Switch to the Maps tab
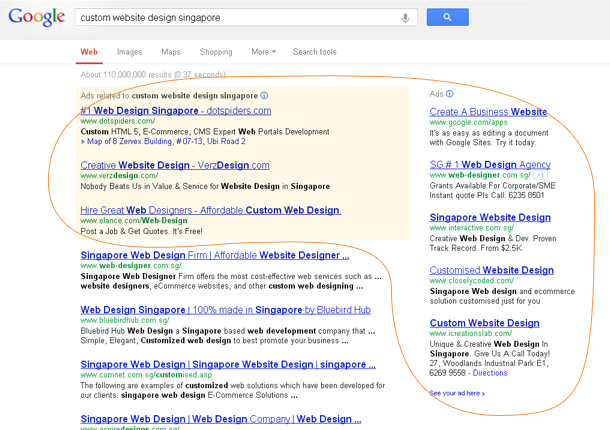 coord(171,52)
